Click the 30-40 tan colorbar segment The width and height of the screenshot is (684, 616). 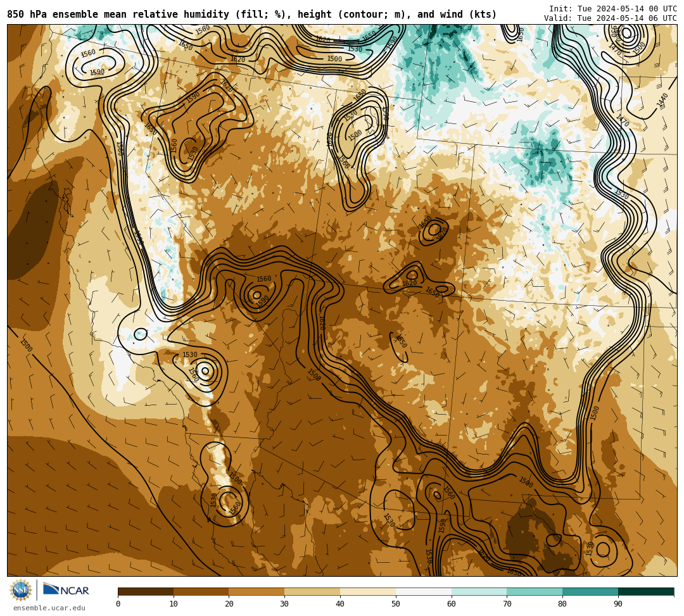click(312, 591)
